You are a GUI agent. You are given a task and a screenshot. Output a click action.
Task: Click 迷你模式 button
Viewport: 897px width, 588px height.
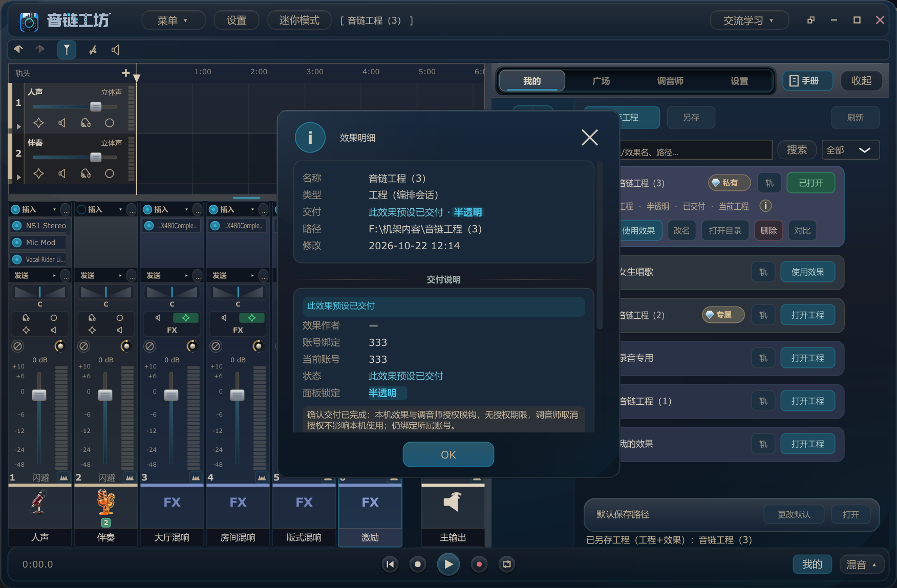(x=300, y=20)
